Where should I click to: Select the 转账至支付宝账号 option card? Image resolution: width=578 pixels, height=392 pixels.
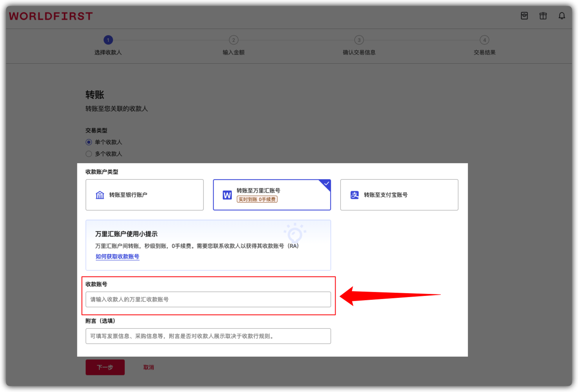(399, 195)
